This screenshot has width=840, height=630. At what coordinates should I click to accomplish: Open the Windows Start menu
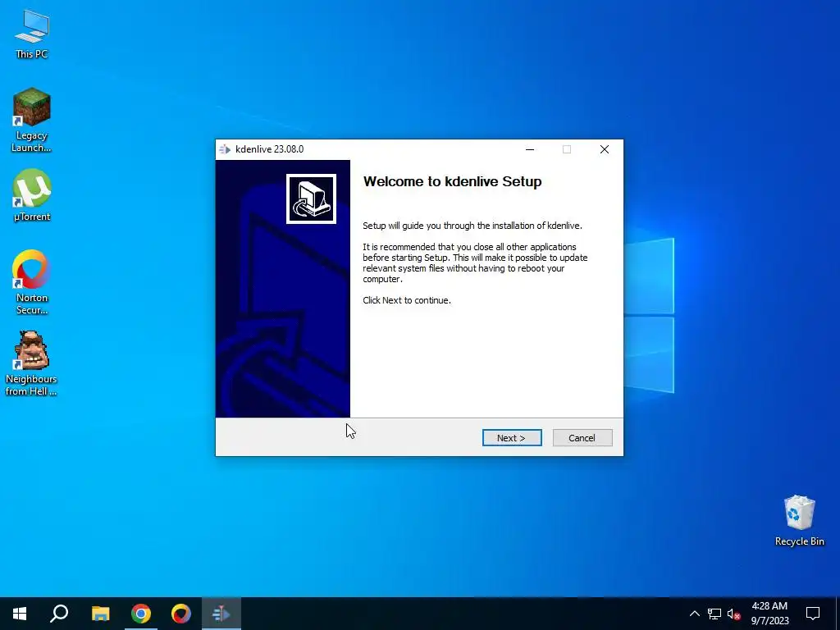20,614
